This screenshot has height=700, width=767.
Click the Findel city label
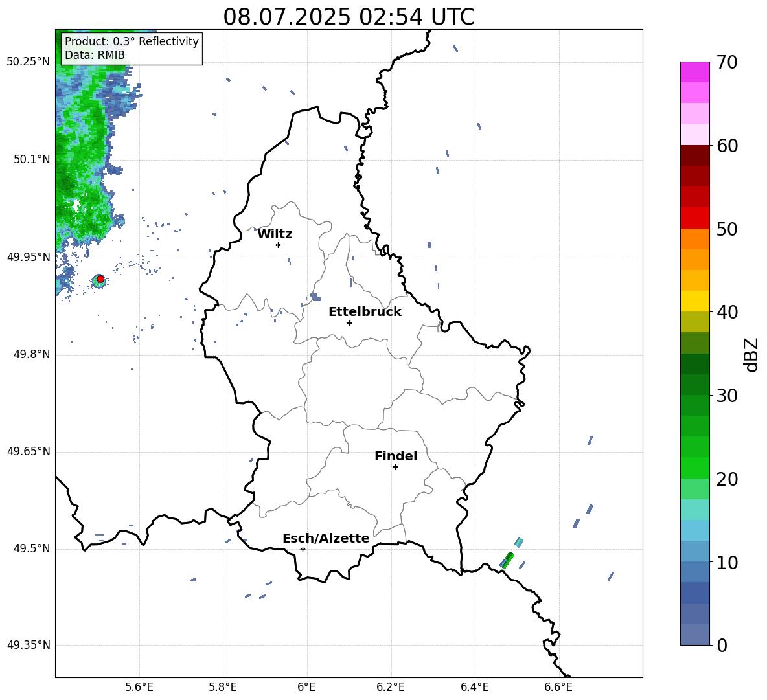tap(396, 456)
